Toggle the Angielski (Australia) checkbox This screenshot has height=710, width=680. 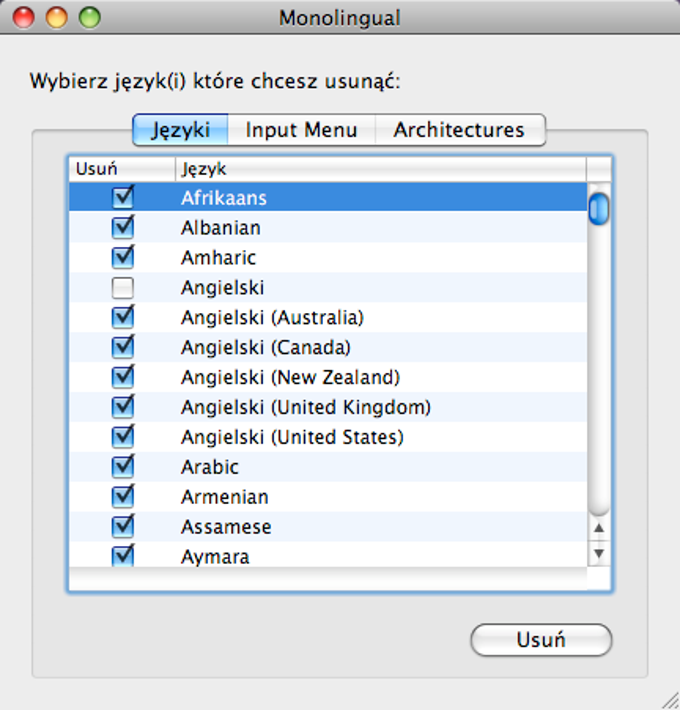click(123, 317)
